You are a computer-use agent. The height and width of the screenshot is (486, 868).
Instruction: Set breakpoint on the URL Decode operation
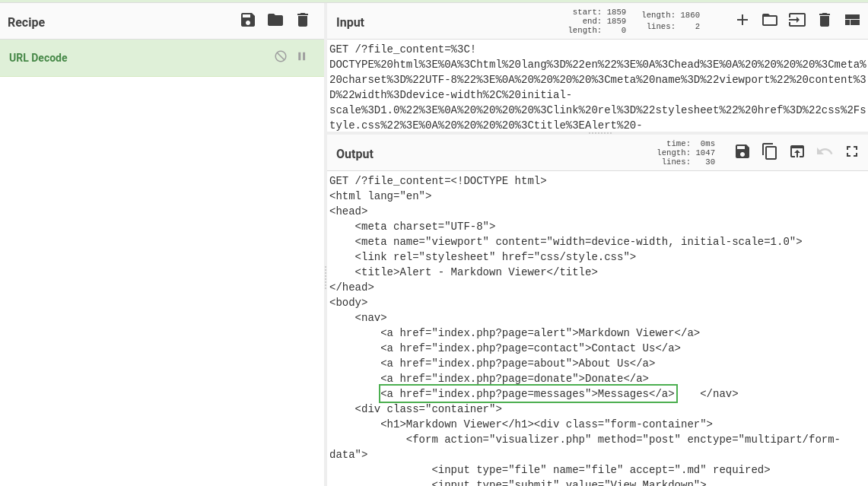[302, 56]
